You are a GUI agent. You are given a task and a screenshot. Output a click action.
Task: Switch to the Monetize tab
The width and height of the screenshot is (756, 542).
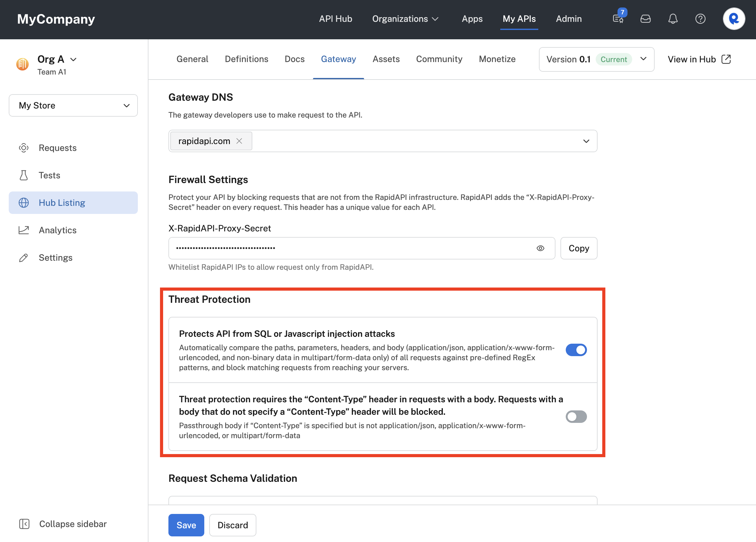click(497, 59)
